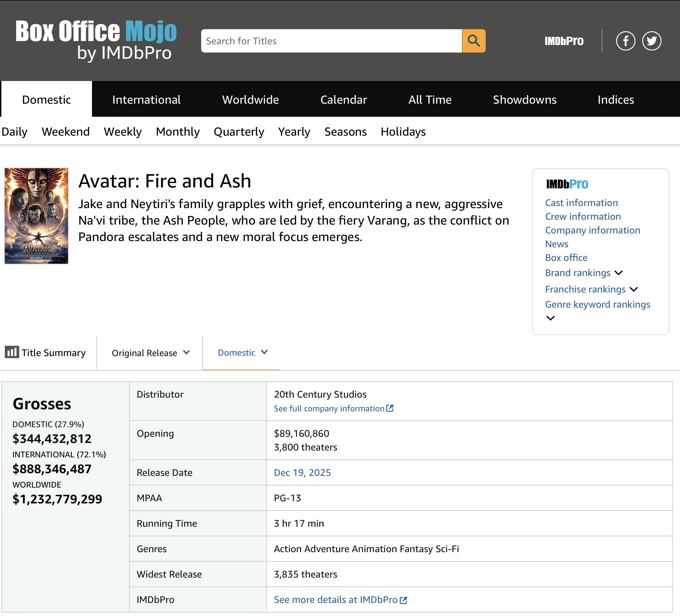Click the IMDbPro header logo
Screen dimensions: 680x616
click(564, 41)
